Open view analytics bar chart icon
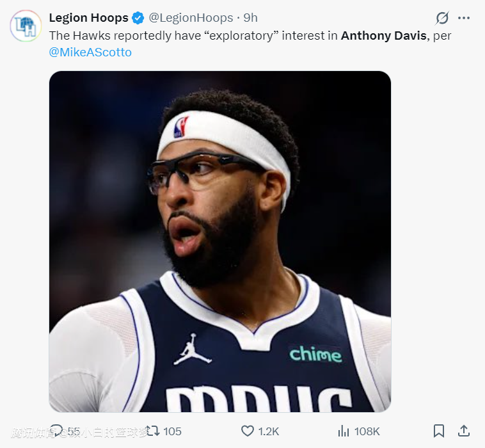The height and width of the screenshot is (448, 485). pyautogui.click(x=344, y=431)
